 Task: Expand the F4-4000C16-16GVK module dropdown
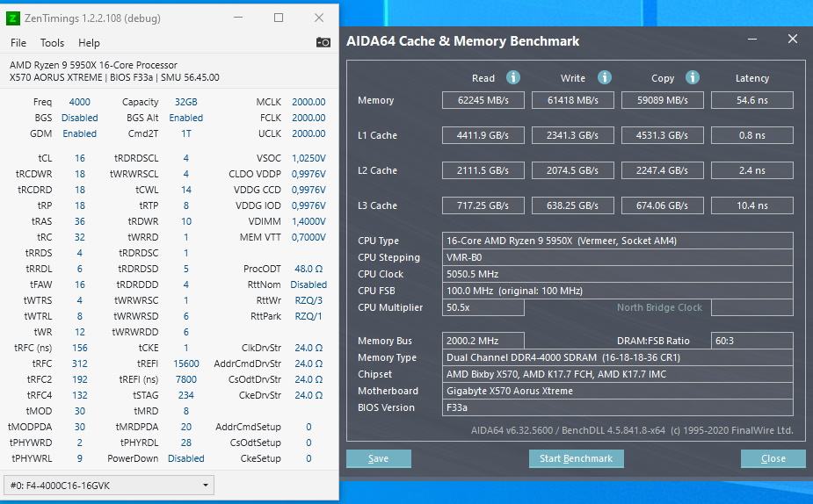click(x=109, y=486)
